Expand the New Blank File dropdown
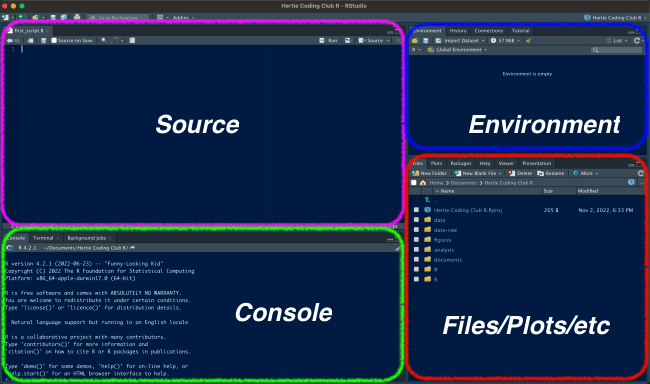This screenshot has height=384, width=650. point(501,173)
